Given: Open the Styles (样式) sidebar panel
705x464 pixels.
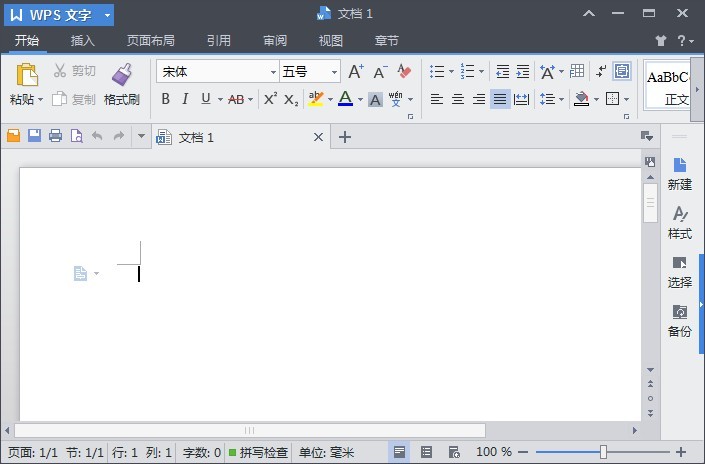Looking at the screenshot, I should click(x=679, y=223).
